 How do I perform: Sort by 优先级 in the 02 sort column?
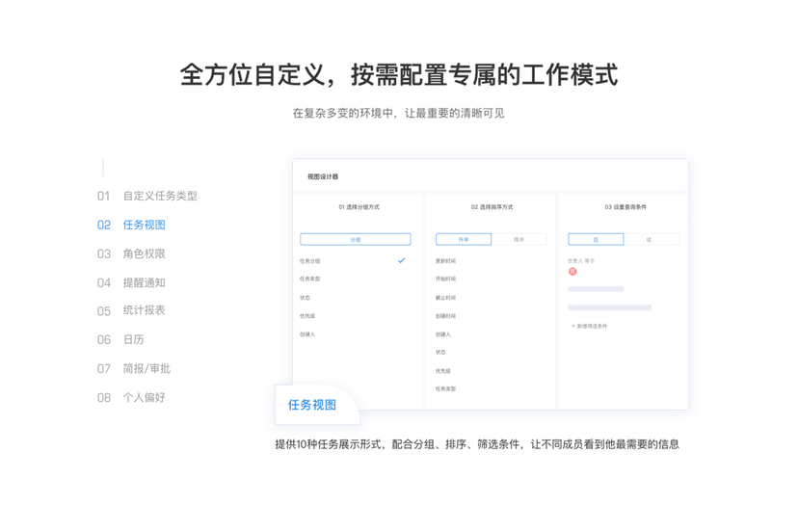click(443, 371)
